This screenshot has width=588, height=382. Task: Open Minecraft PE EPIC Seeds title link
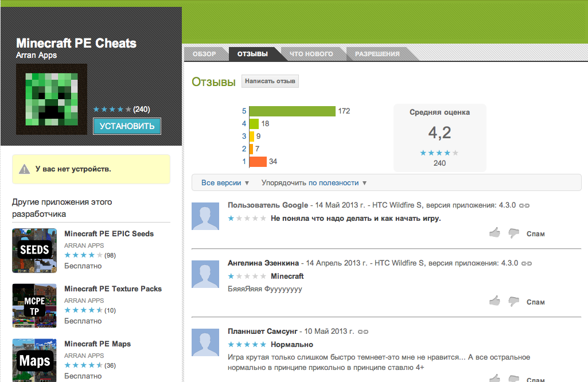click(x=109, y=233)
